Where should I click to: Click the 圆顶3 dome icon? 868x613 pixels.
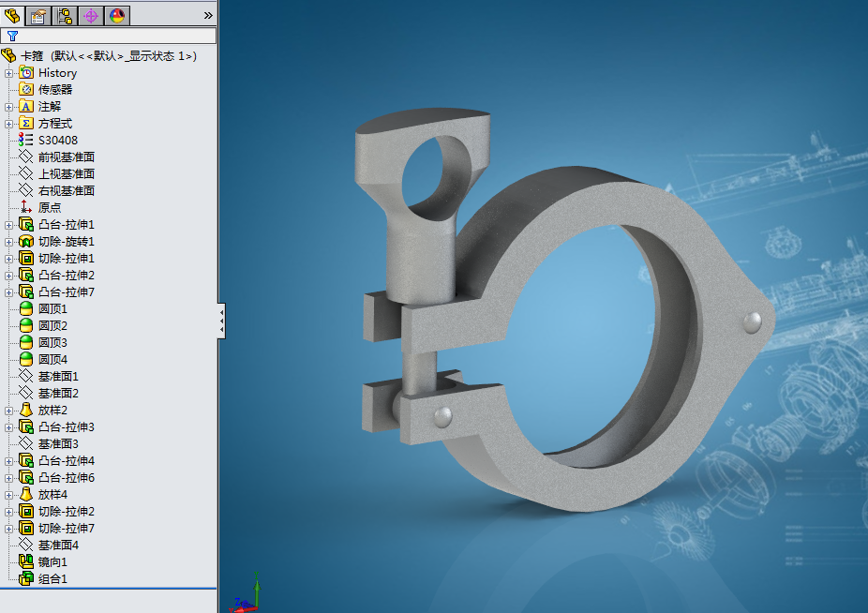(26, 342)
